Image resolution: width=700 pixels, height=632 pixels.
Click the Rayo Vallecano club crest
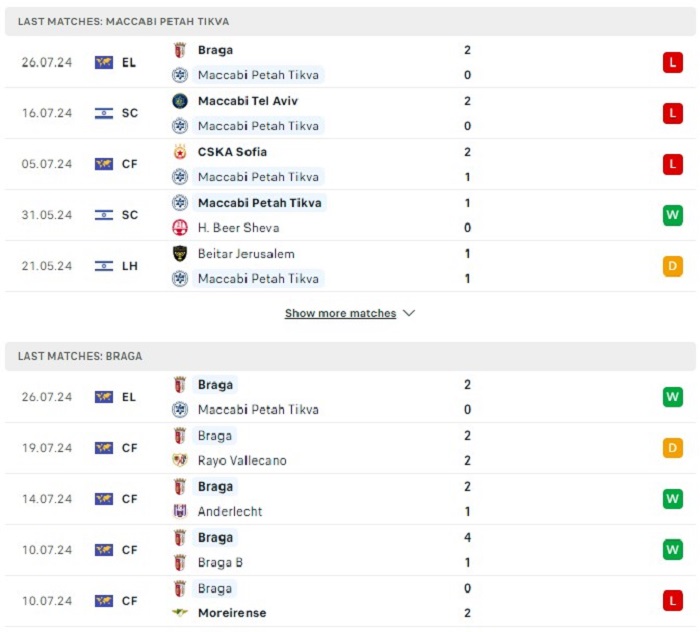click(x=180, y=460)
